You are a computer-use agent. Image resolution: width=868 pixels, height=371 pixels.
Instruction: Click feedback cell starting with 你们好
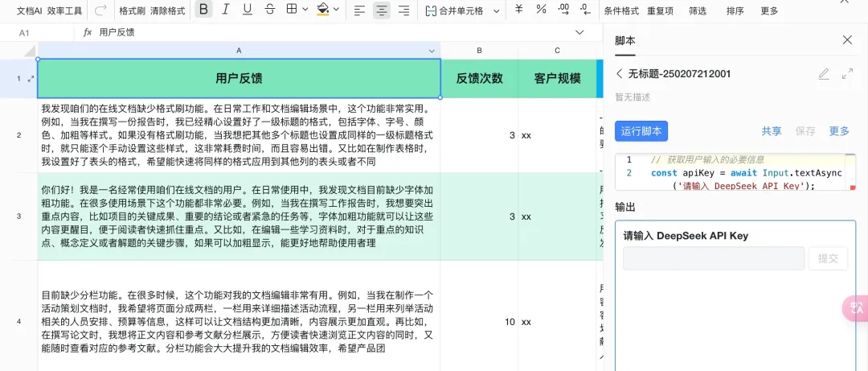click(240, 216)
